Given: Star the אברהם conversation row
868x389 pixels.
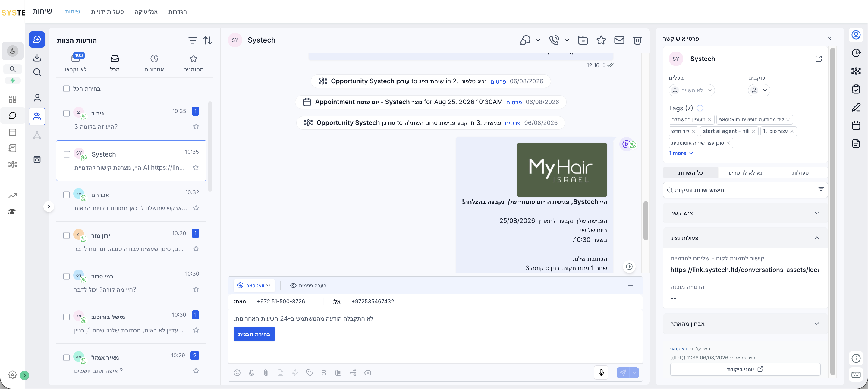Looking at the screenshot, I should pos(196,208).
